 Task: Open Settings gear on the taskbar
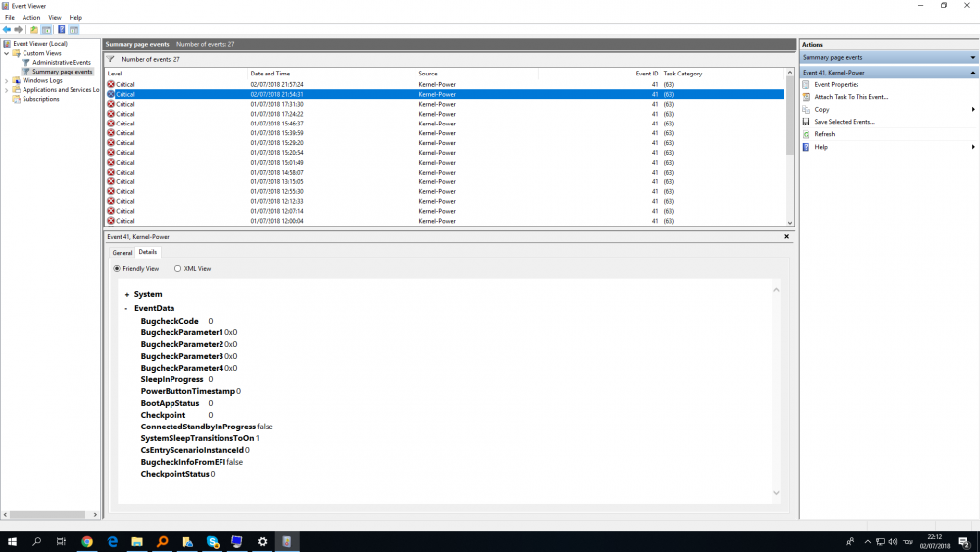[262, 541]
